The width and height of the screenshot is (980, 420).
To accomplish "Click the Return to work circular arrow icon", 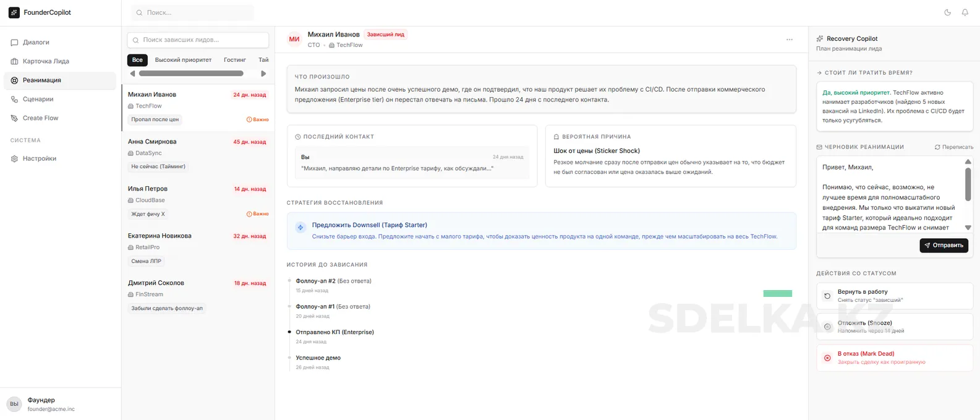I will click(827, 296).
